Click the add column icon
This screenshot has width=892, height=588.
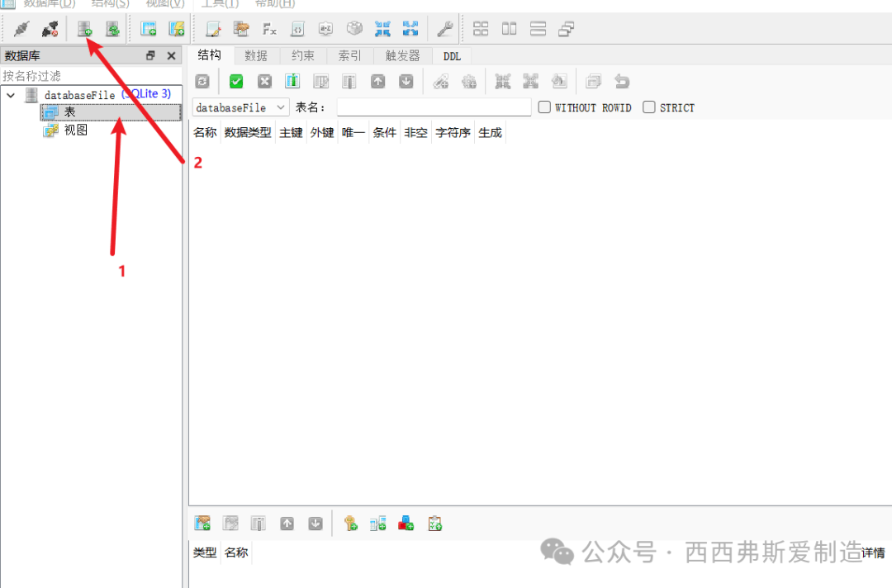[x=292, y=81]
